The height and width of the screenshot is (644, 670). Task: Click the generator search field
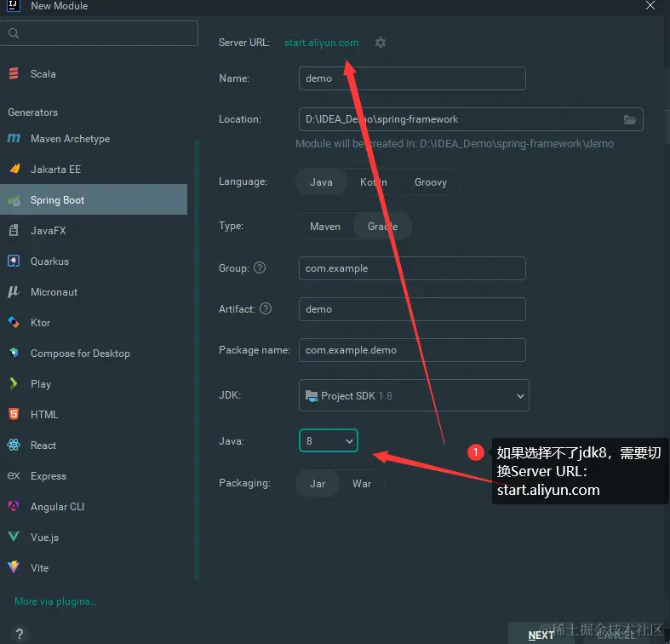99,33
